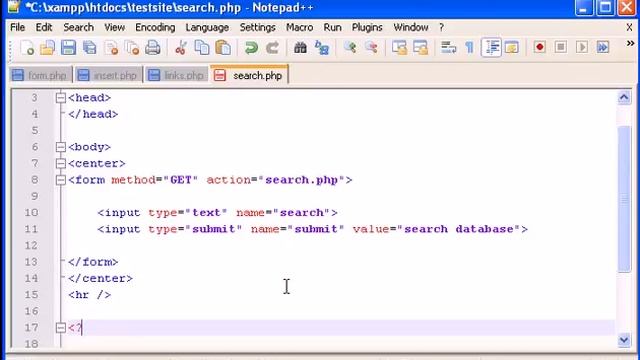This screenshot has width=640, height=360.
Task: Collapse the body tag fold
Action: [61, 147]
